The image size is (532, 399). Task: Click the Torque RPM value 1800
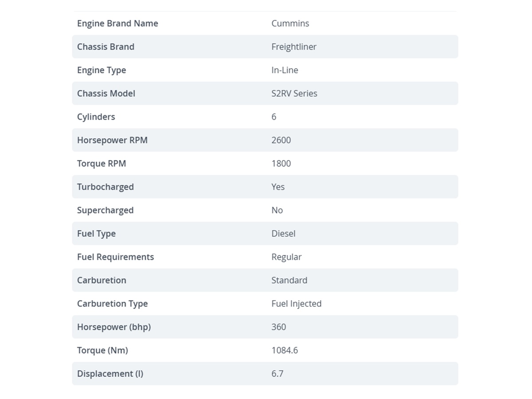coord(281,164)
